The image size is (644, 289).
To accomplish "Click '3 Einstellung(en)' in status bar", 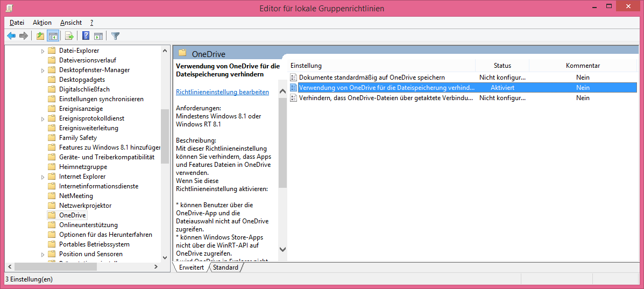I will click(29, 279).
